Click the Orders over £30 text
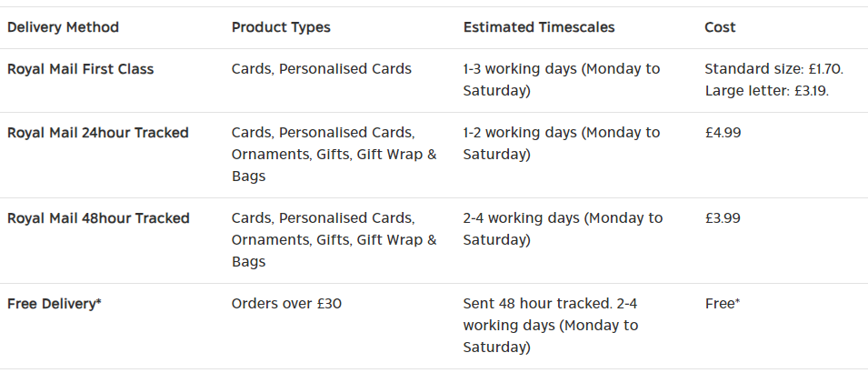Screen dimensions: 868x373 coord(286,304)
